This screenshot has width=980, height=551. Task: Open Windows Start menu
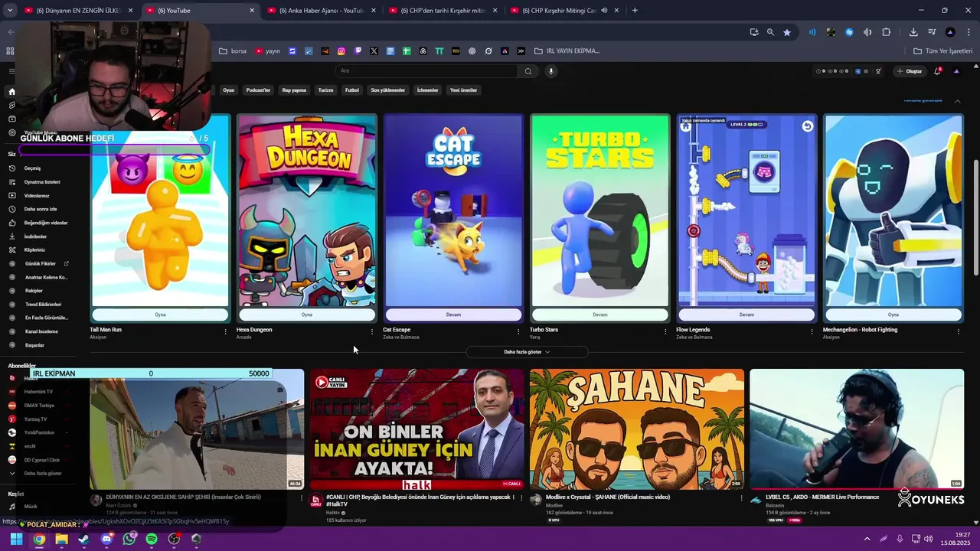pyautogui.click(x=17, y=539)
